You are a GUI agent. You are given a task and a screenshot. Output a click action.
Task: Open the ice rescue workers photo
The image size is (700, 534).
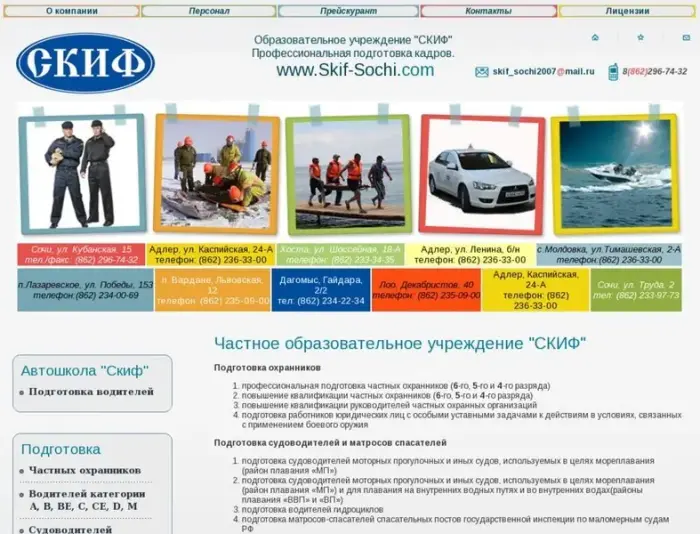(x=216, y=173)
